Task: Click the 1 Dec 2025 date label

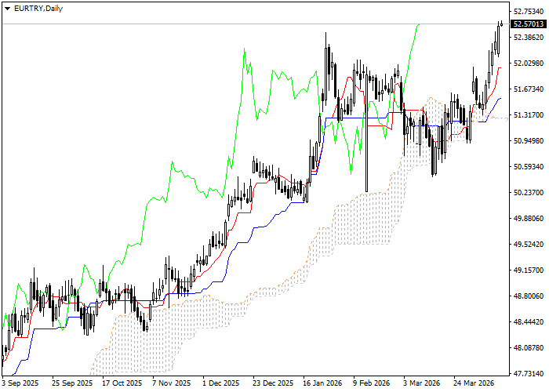Action: click(220, 383)
